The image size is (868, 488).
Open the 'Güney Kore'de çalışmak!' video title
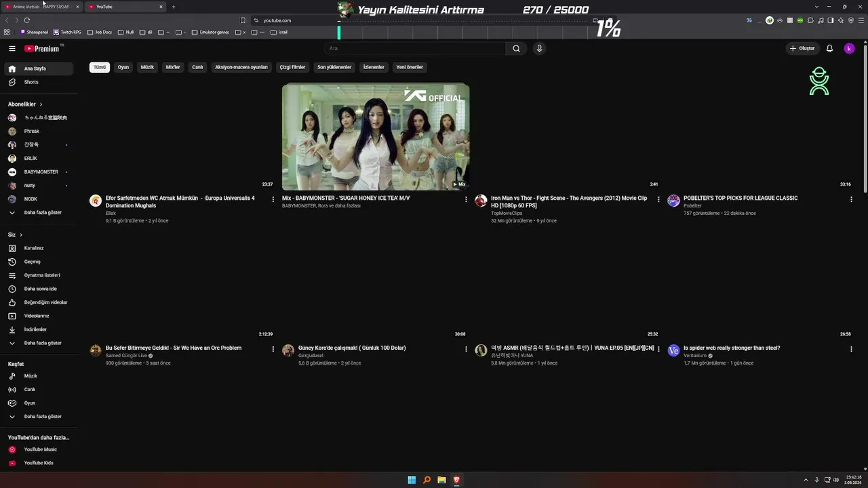pos(352,348)
